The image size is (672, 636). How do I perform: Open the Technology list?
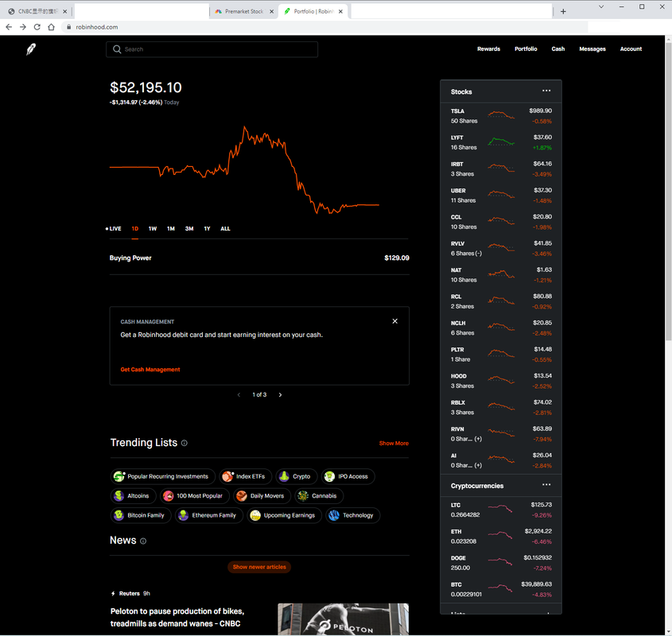pos(353,515)
